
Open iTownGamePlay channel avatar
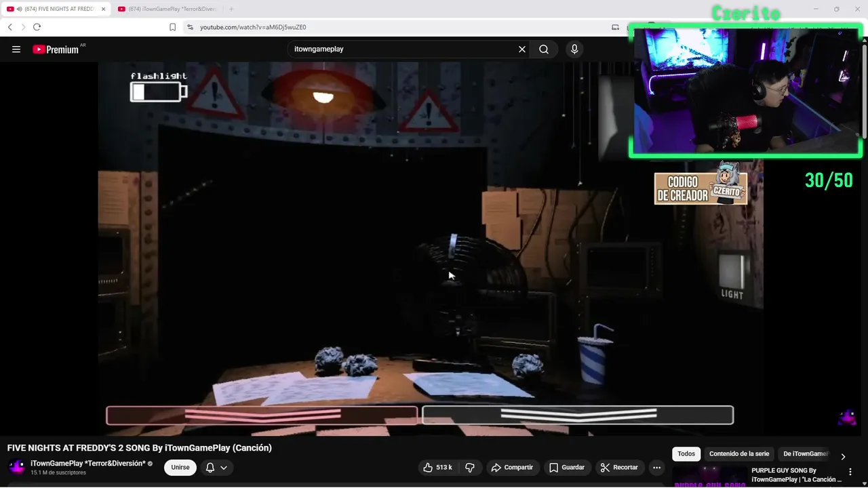(17, 467)
